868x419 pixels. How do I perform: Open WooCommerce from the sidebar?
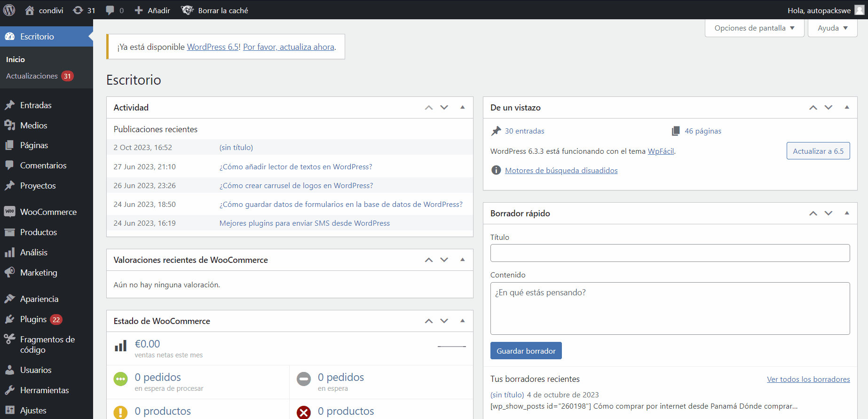[48, 212]
